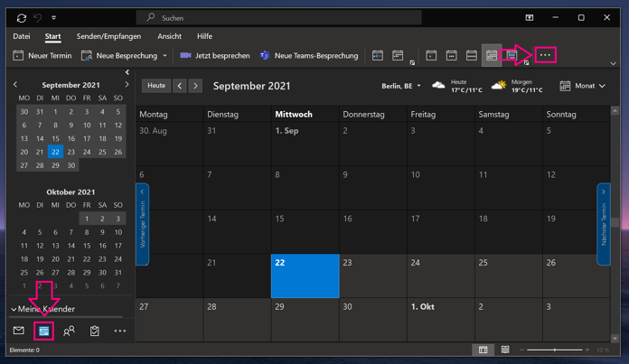This screenshot has width=629, height=364.
Task: Toggle normal view in status bar
Action: pos(483,350)
